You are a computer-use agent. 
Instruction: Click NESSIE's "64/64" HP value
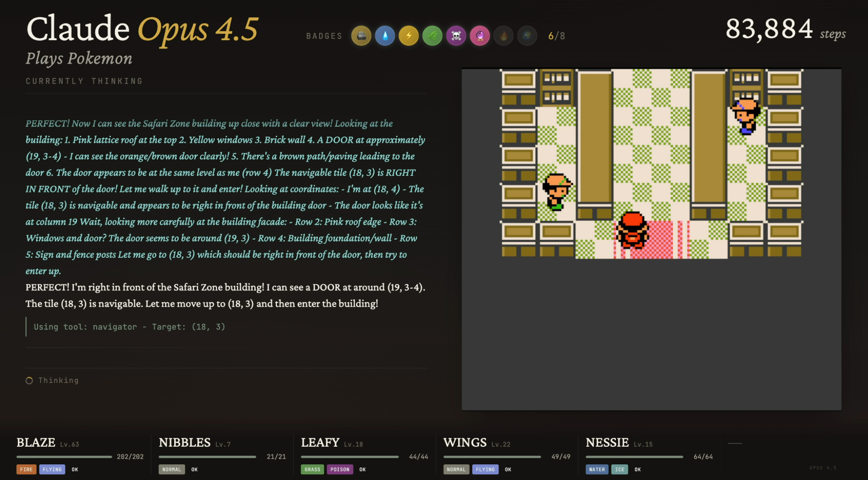[703, 457]
